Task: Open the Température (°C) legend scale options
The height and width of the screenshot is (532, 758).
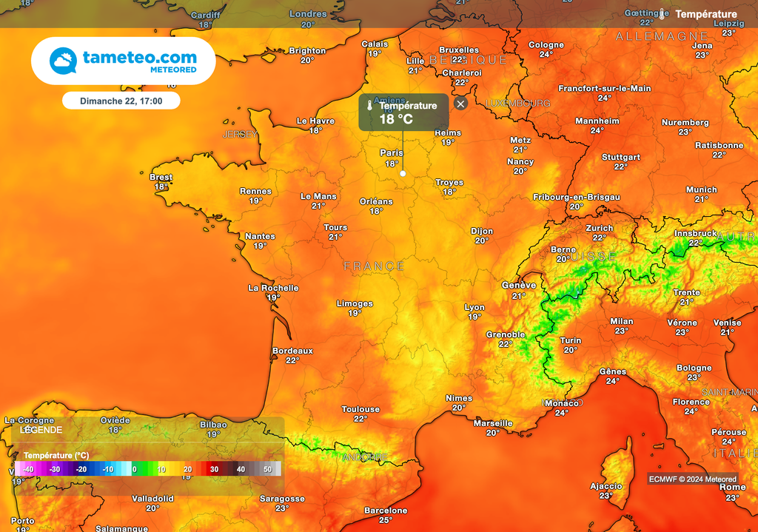Action: click(x=56, y=455)
